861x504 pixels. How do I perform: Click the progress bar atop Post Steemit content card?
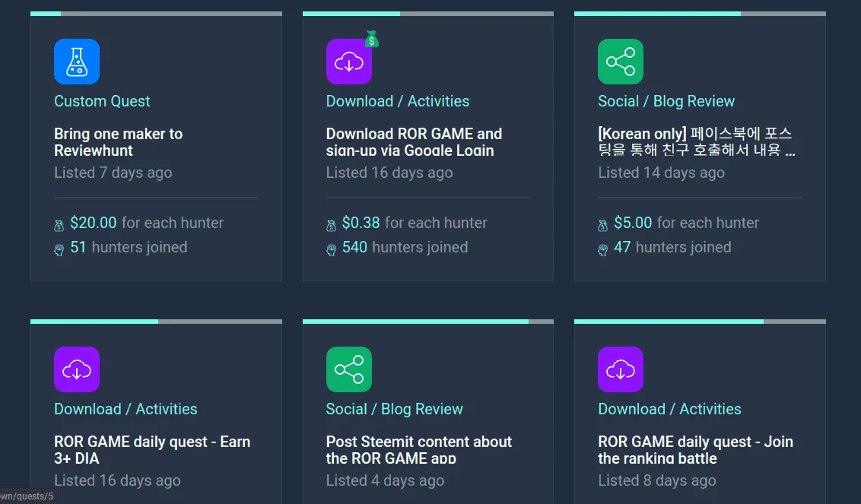coord(427,322)
